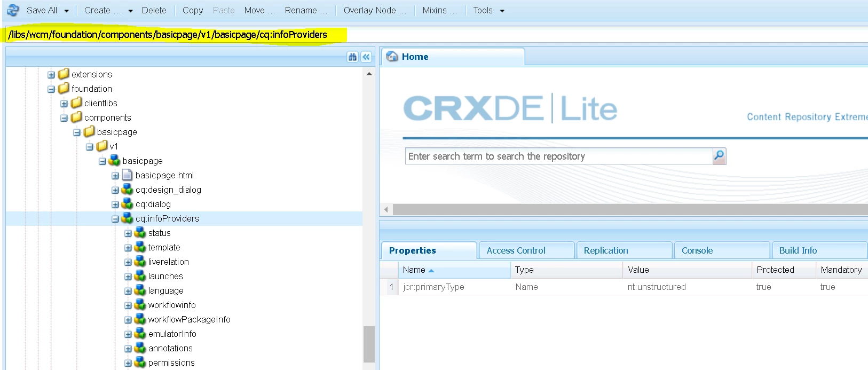Click the magnifier search button
868x370 pixels.
719,156
